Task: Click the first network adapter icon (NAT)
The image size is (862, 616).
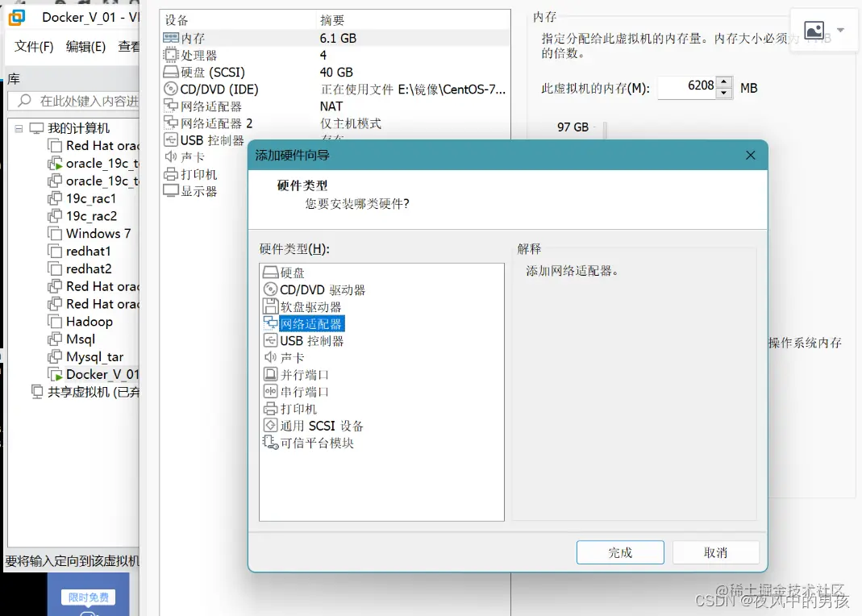Action: pyautogui.click(x=171, y=106)
